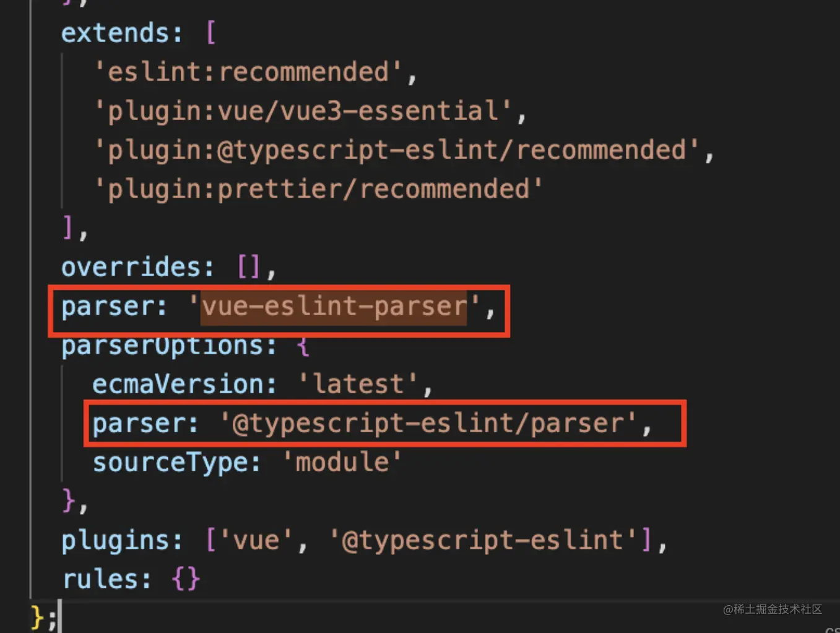840x633 pixels.
Task: Place cursor in the empty rules braces
Action: pyautogui.click(x=186, y=580)
